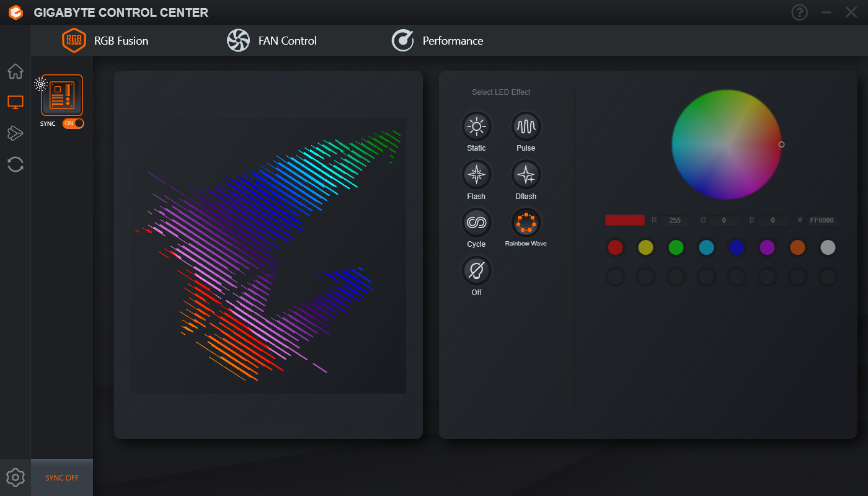Viewport: 868px width, 496px height.
Task: Click the Gigabyte logo in title bar
Action: (x=16, y=12)
